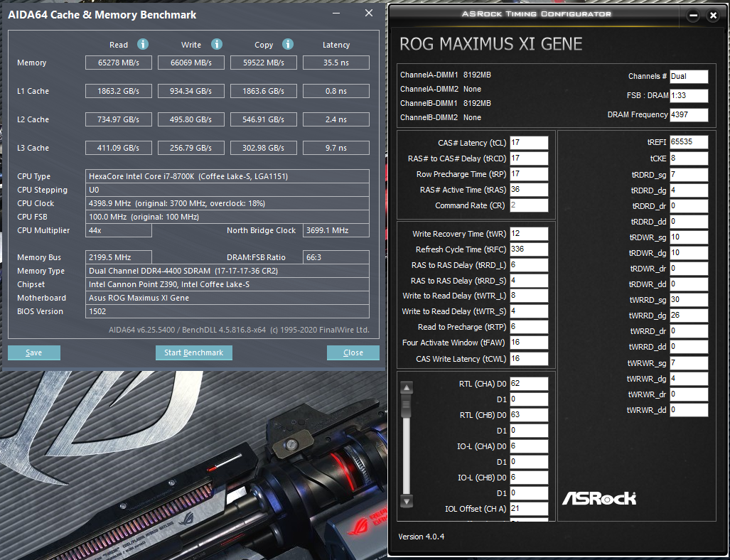This screenshot has width=730, height=560.
Task: Click the BIOS Version value 1502
Action: (x=227, y=311)
